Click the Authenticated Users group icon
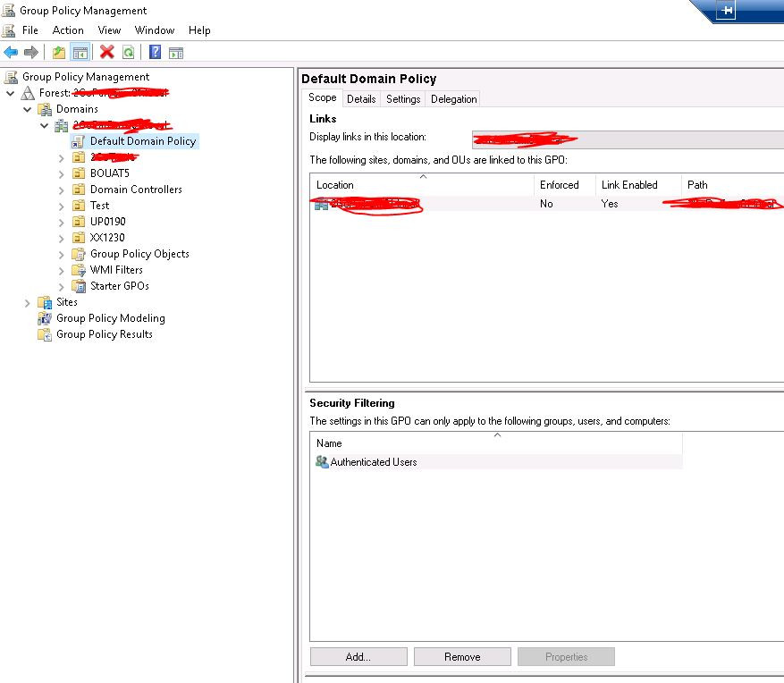The image size is (784, 683). click(322, 461)
